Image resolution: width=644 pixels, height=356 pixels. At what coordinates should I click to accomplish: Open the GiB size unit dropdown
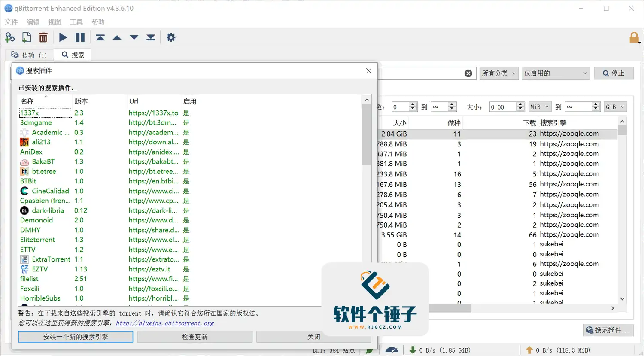click(615, 107)
